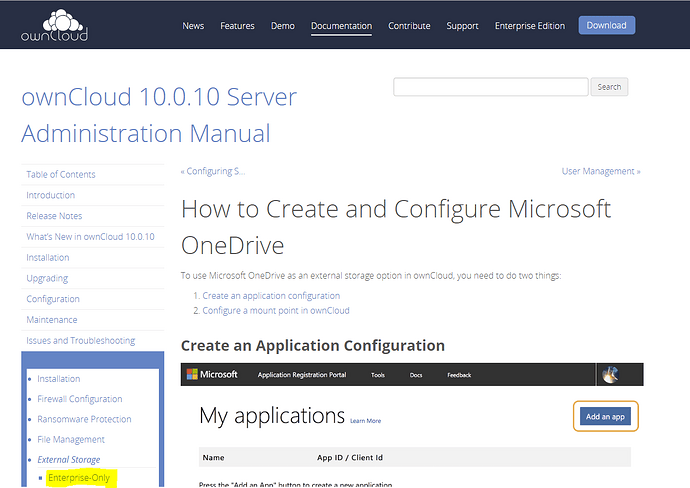Screen dimensions: 690x488
Task: Open Introduction in sidebar
Action: click(x=51, y=195)
